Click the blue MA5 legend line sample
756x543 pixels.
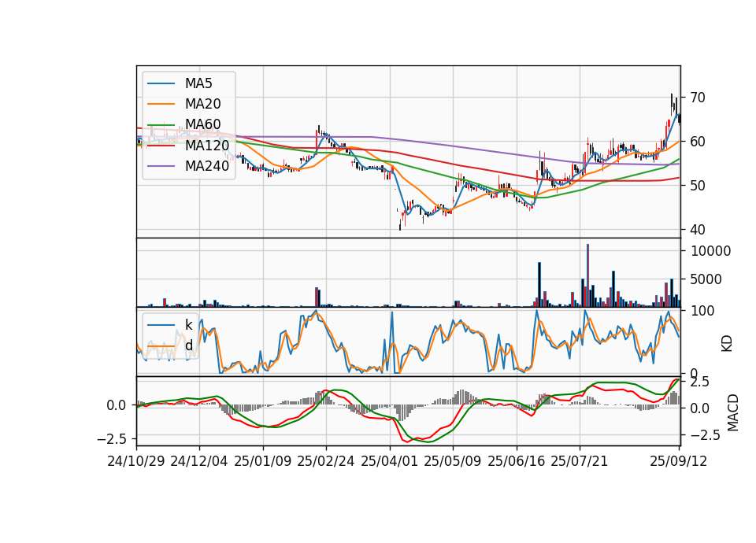pos(161,84)
